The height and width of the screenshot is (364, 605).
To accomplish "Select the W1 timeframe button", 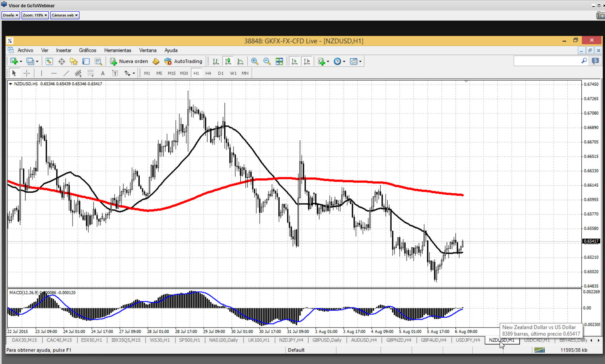I will tap(233, 73).
